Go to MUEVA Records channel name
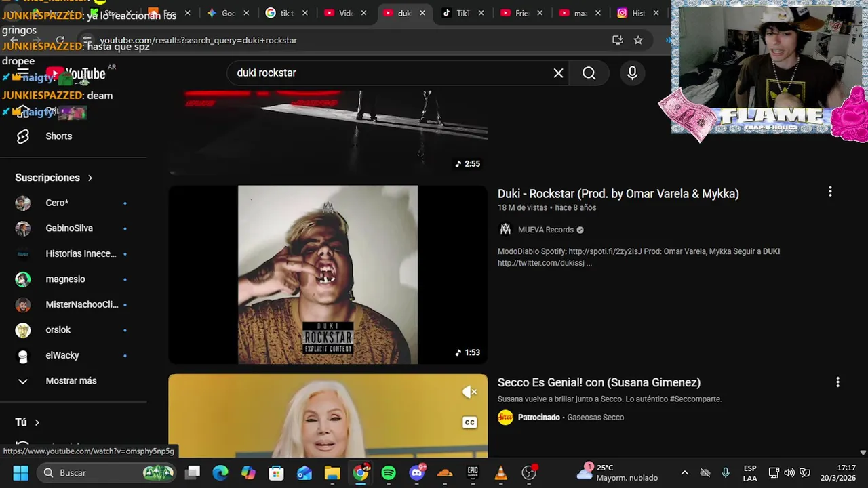This screenshot has width=868, height=488. point(546,230)
